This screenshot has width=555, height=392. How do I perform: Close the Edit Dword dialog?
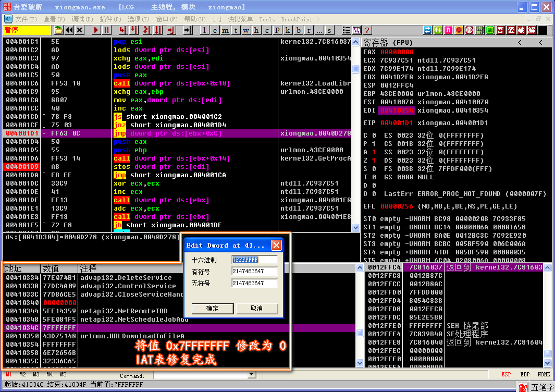click(x=276, y=245)
